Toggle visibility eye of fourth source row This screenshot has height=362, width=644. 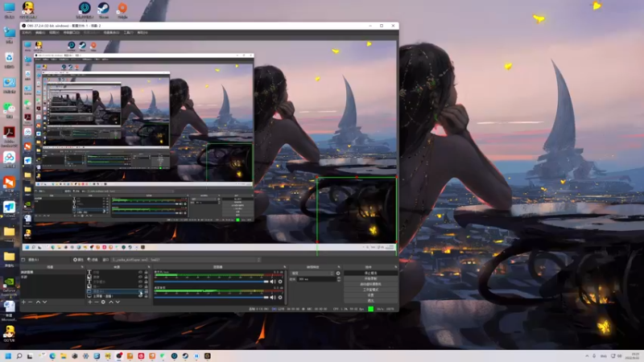[x=140, y=286]
